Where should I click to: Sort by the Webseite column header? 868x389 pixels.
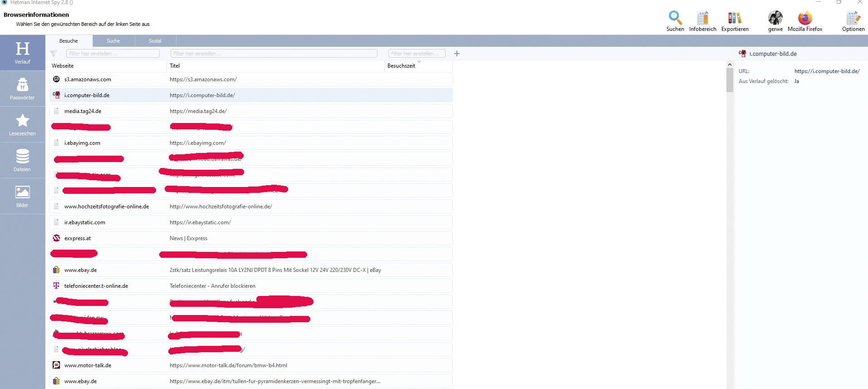point(108,66)
